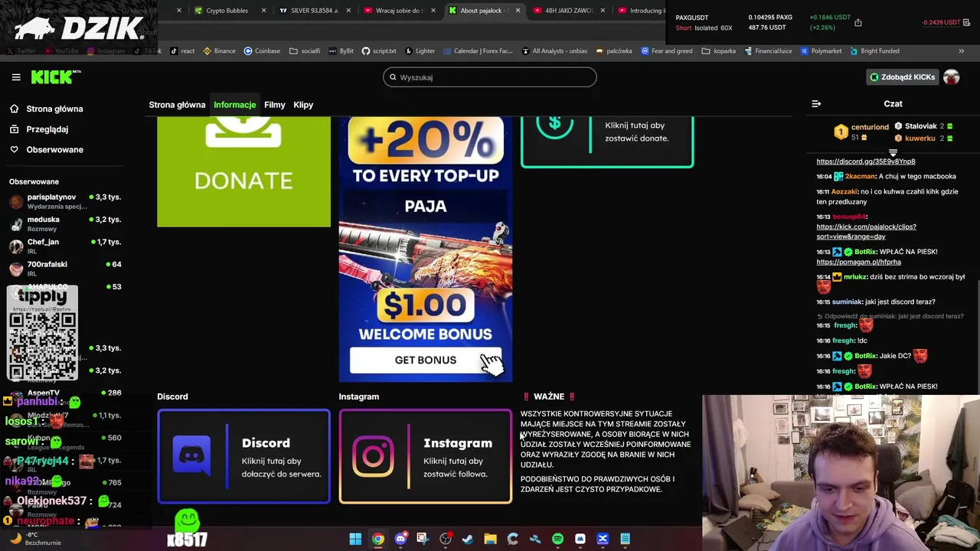Screen dimensions: 980x551
Task: Open Spotify from the taskbar
Action: point(557,539)
